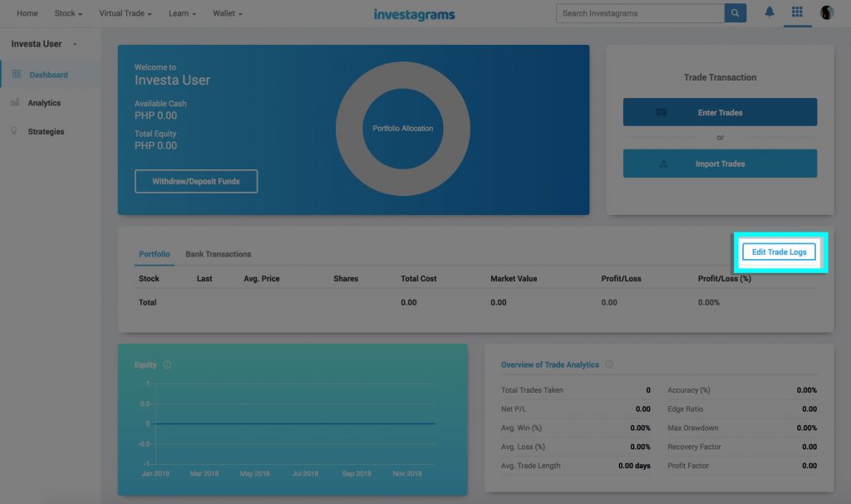Viewport: 851px width, 504px height.
Task: Click inside the Search Investagrams field
Action: coord(640,12)
